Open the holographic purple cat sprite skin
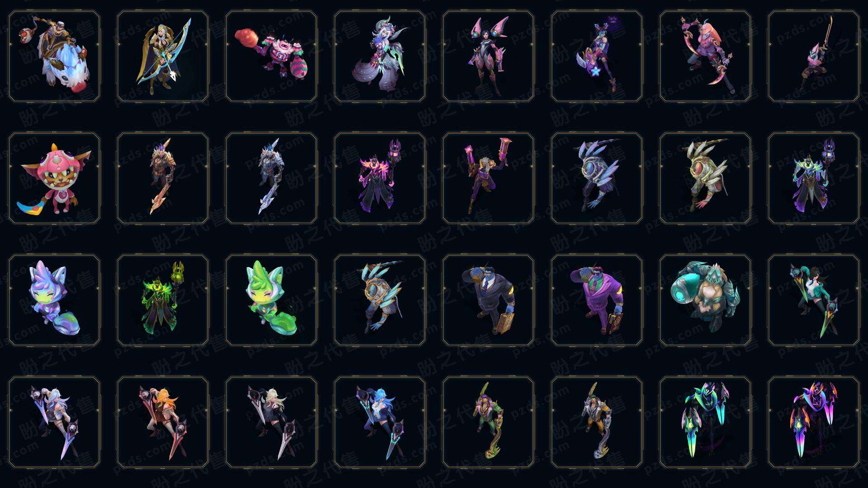Viewport: 868px width, 488px height. coord(54,300)
